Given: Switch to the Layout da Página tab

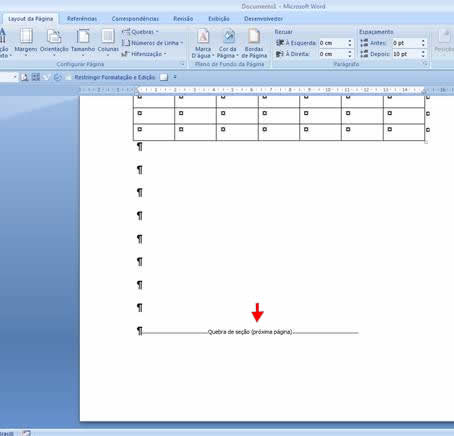Looking at the screenshot, I should pyautogui.click(x=30, y=19).
